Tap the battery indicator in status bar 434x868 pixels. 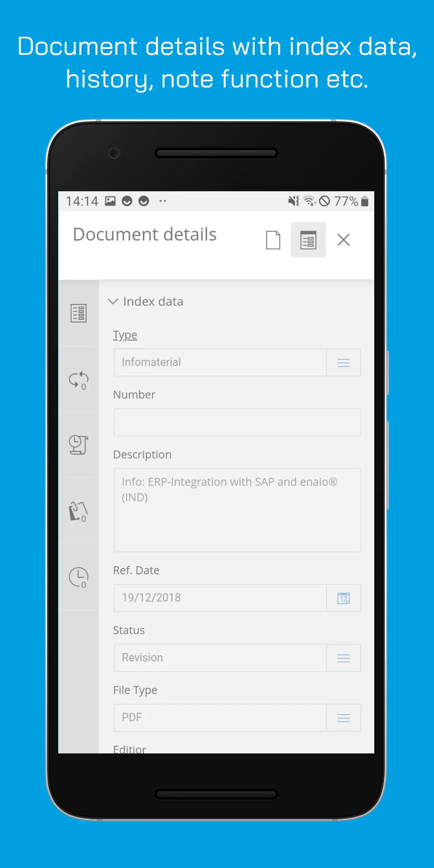pos(364,201)
